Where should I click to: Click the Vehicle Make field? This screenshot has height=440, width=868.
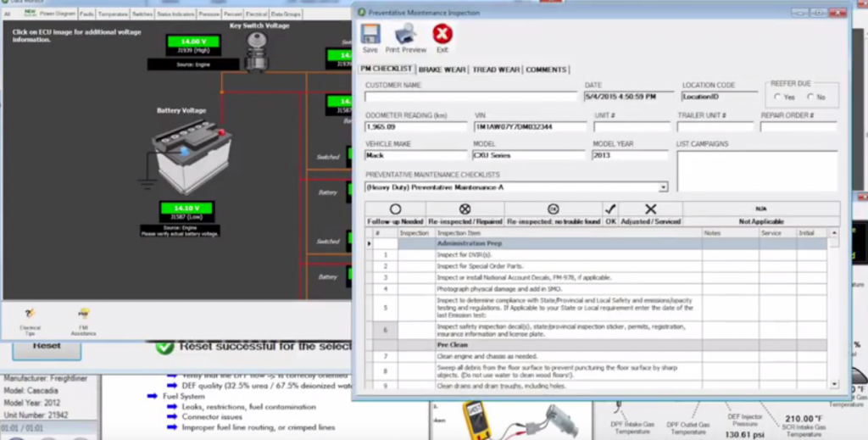(x=415, y=155)
